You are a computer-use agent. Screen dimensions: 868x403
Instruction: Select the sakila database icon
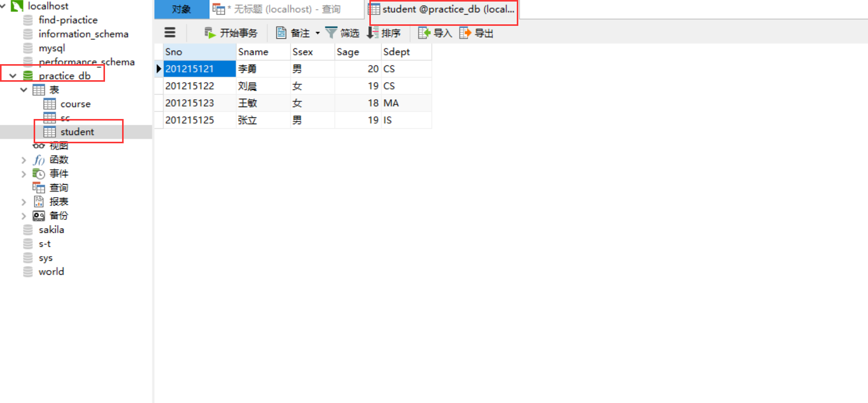[x=28, y=230]
